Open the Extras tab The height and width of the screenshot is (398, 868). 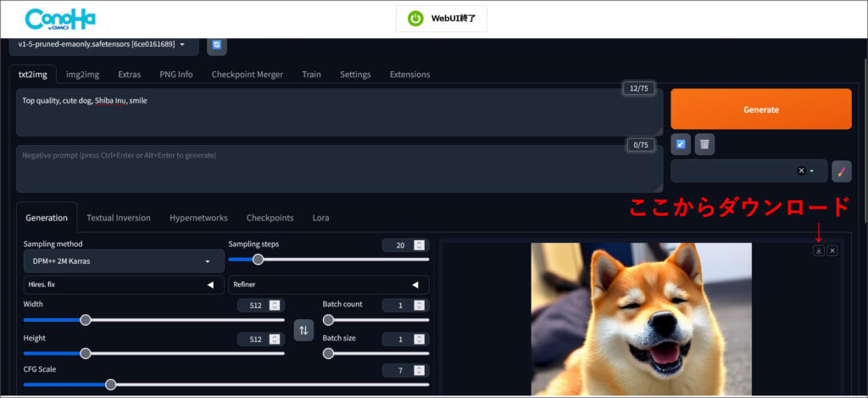[129, 75]
